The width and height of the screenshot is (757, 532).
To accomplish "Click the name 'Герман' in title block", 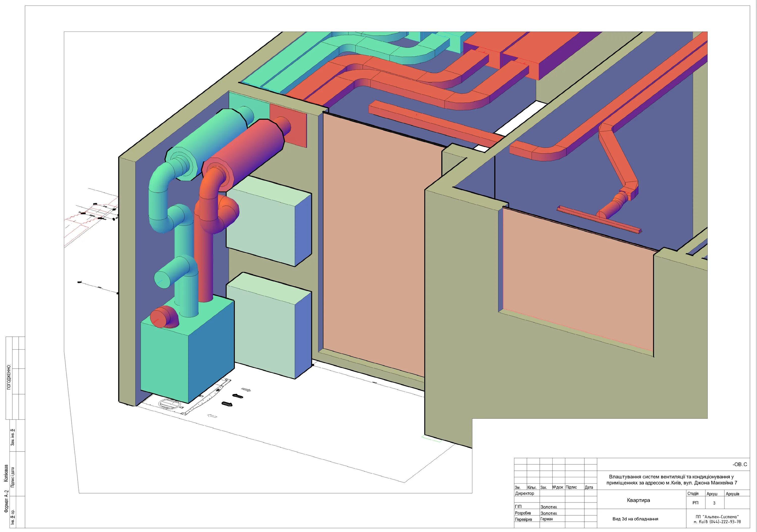I will (x=547, y=519).
